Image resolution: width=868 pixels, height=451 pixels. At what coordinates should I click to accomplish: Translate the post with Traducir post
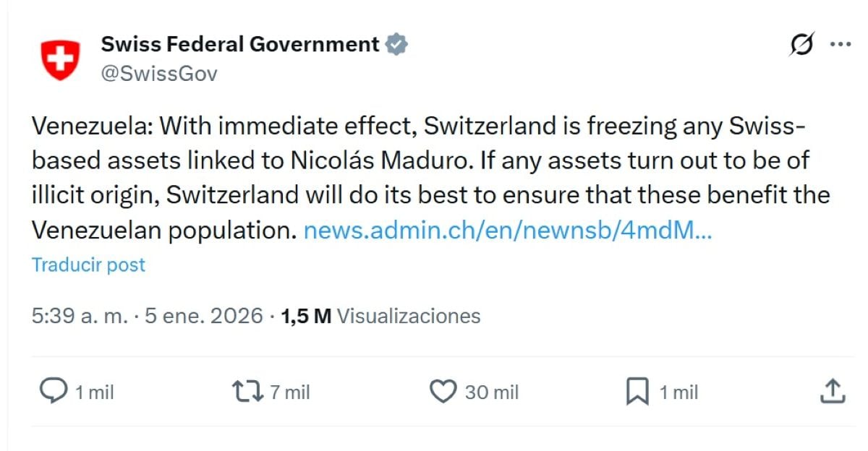(88, 265)
